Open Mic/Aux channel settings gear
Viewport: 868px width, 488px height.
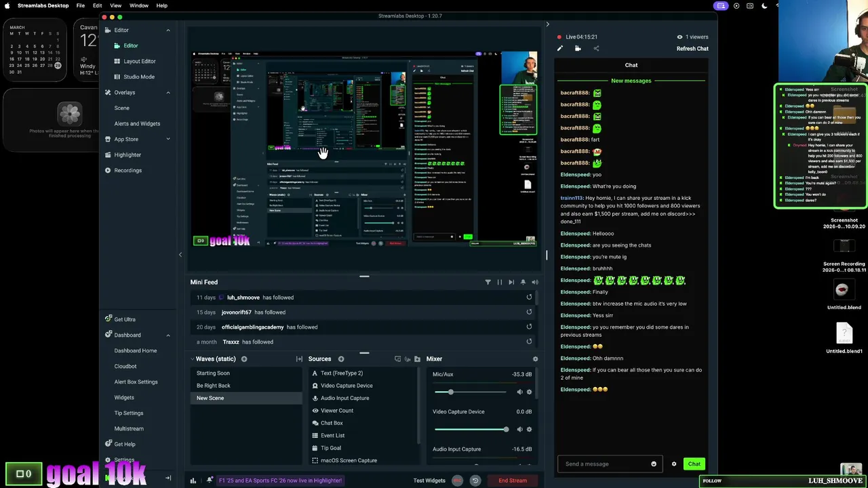point(530,392)
